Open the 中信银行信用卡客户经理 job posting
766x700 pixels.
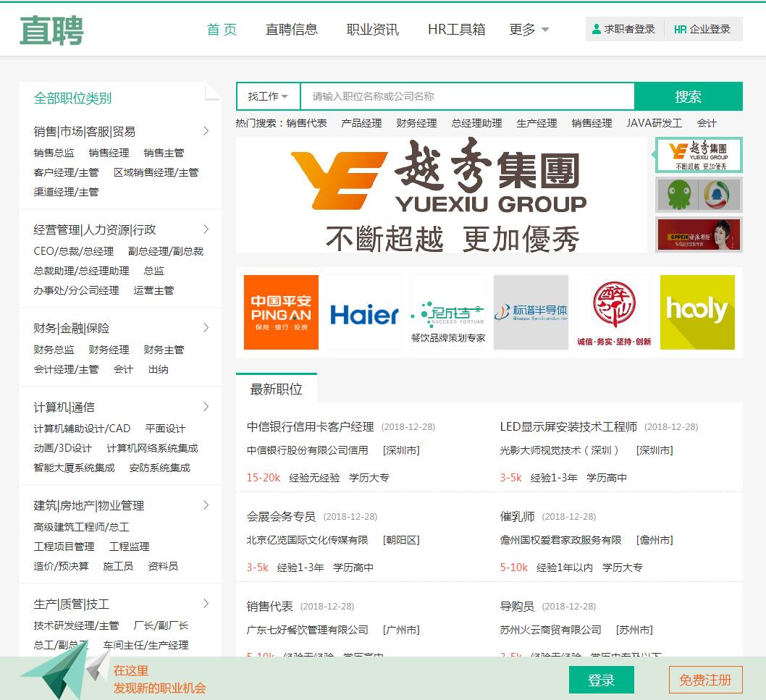pyautogui.click(x=310, y=426)
